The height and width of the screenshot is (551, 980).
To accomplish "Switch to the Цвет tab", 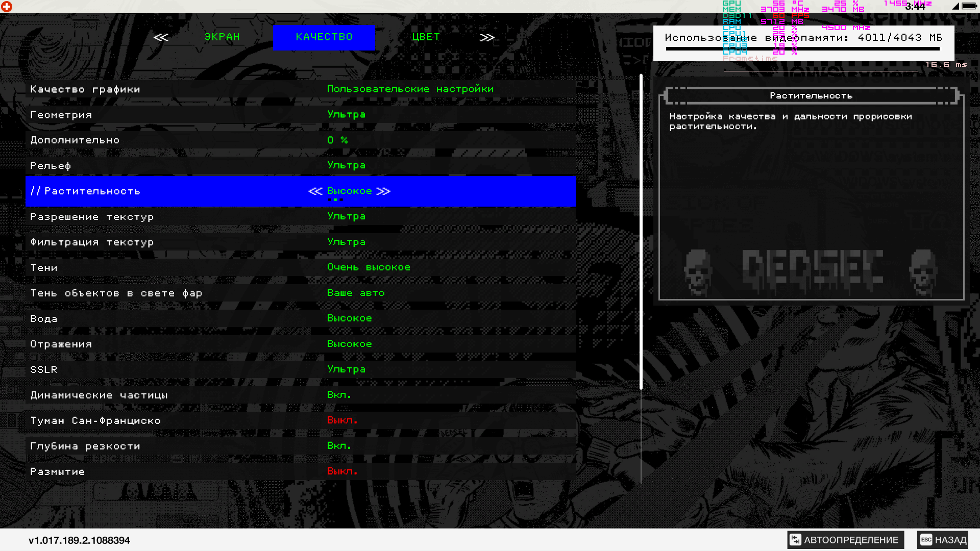I will pyautogui.click(x=426, y=37).
